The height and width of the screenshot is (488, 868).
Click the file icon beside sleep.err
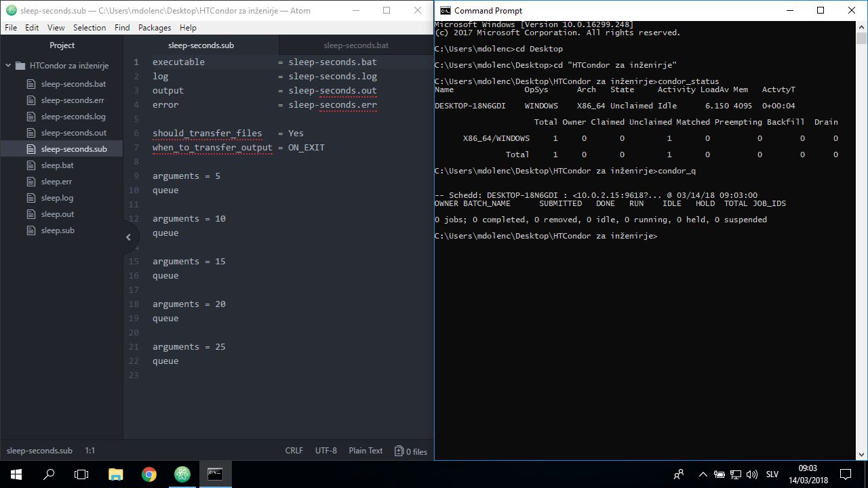pyautogui.click(x=31, y=182)
